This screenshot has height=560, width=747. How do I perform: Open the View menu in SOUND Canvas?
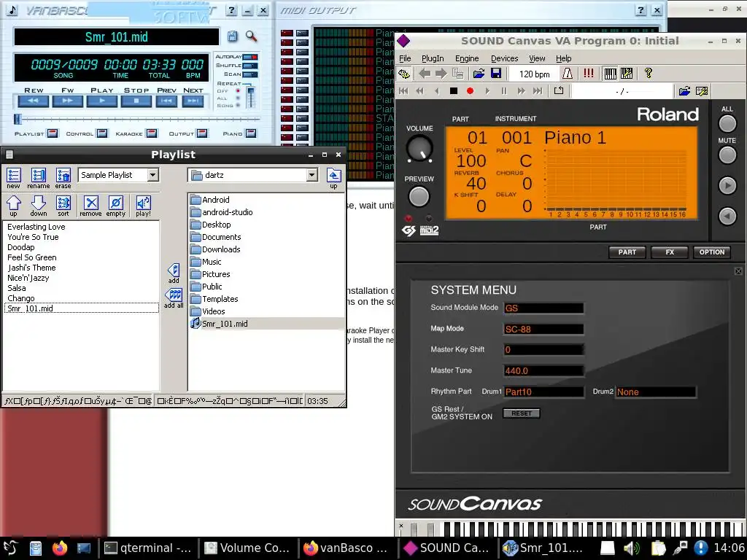537,58
